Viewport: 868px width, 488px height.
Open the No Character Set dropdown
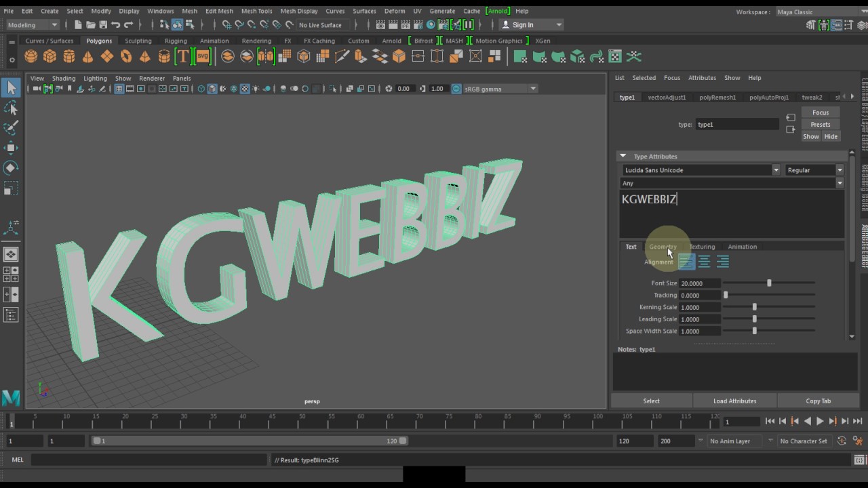tap(804, 441)
